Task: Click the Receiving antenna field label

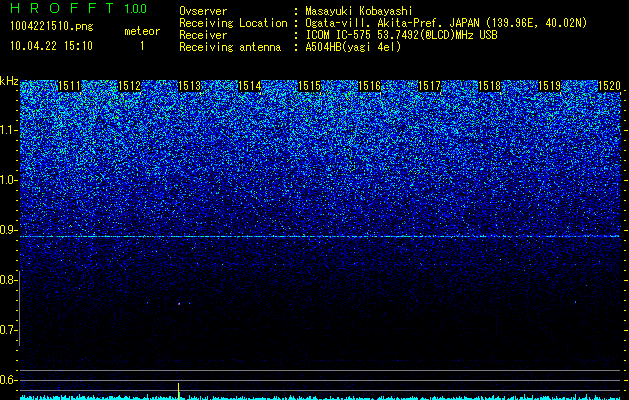Action: click(230, 47)
